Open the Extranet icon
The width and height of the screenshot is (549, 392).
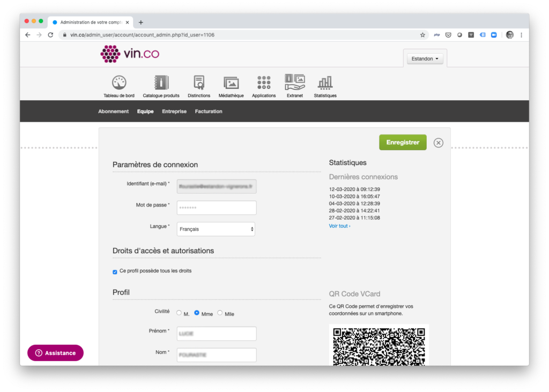294,83
